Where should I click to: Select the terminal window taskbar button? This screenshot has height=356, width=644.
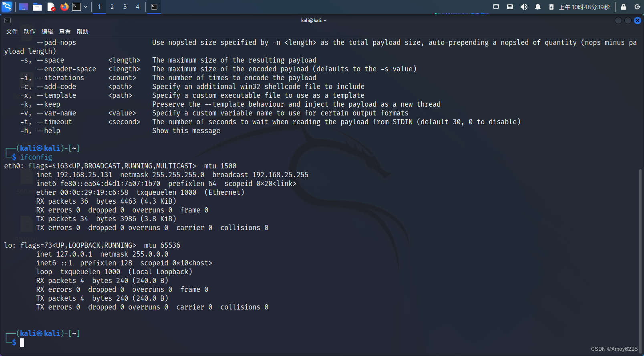(154, 7)
